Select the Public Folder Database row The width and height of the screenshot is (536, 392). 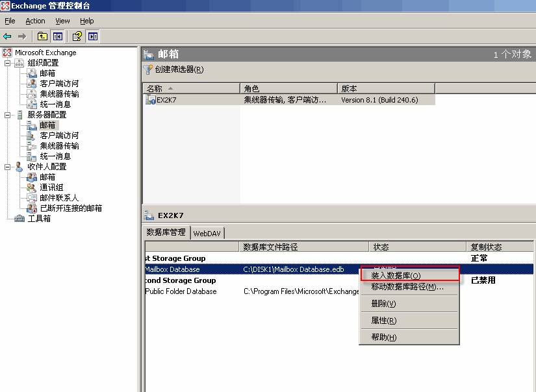click(181, 291)
